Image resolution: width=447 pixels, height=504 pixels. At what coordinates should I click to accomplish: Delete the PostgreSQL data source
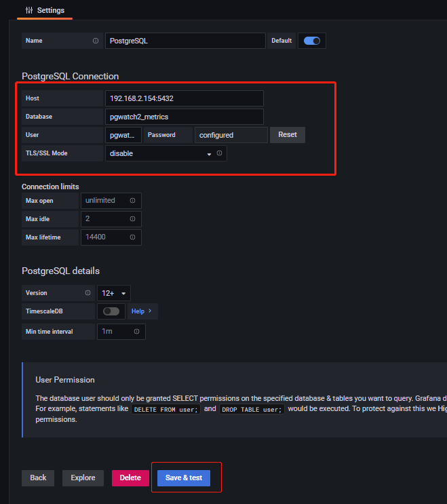(x=130, y=478)
